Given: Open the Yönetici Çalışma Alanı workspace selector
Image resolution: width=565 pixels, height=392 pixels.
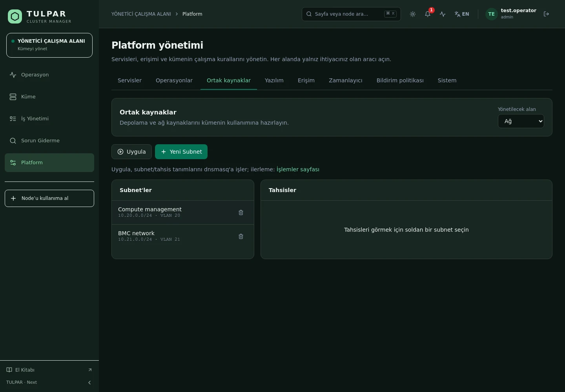Looking at the screenshot, I should (x=49, y=45).
